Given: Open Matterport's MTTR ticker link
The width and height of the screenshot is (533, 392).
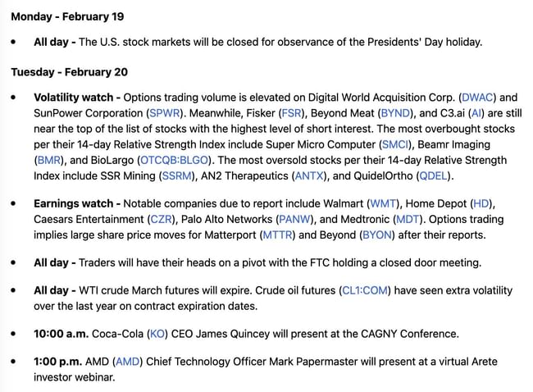Looking at the screenshot, I should point(276,235).
